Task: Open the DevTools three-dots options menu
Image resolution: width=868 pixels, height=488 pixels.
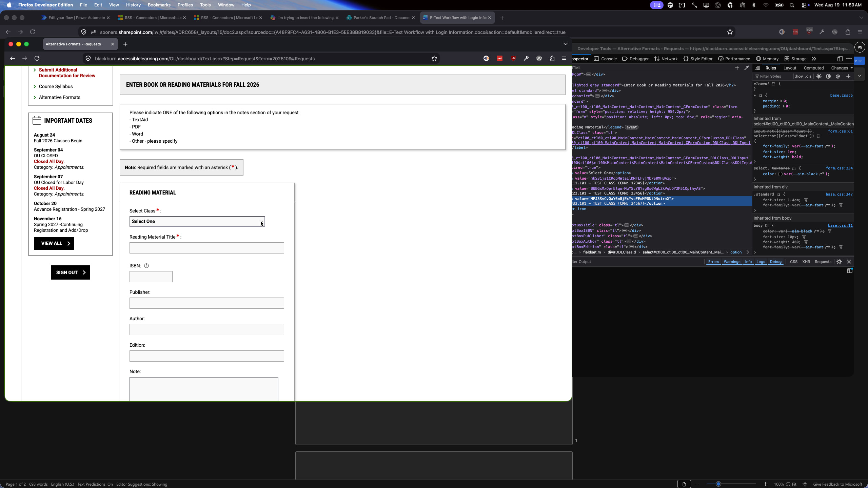Action: click(x=849, y=59)
